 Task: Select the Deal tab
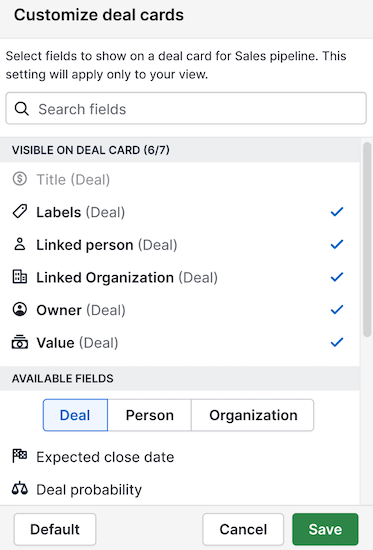(x=75, y=415)
